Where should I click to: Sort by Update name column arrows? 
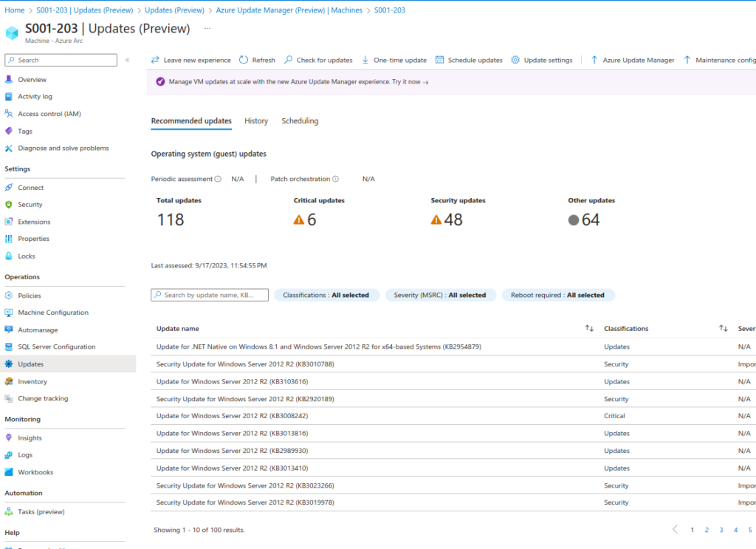pos(589,328)
